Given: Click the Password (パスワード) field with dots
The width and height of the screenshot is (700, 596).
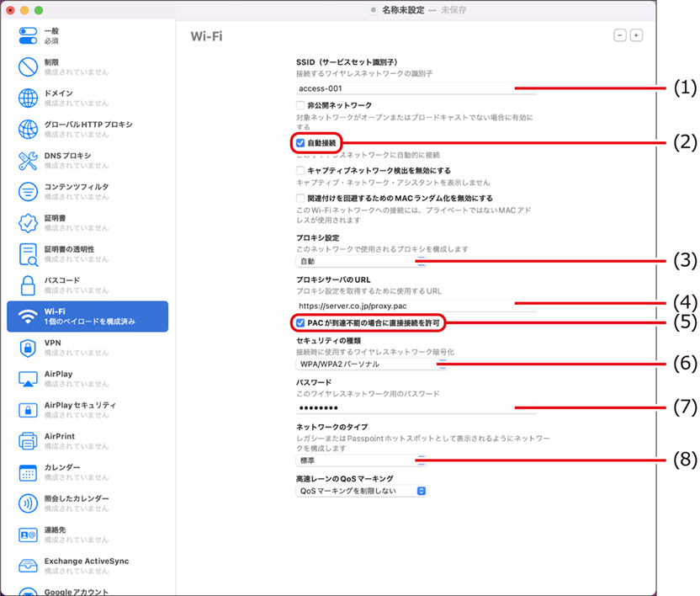Looking at the screenshot, I should click(416, 408).
